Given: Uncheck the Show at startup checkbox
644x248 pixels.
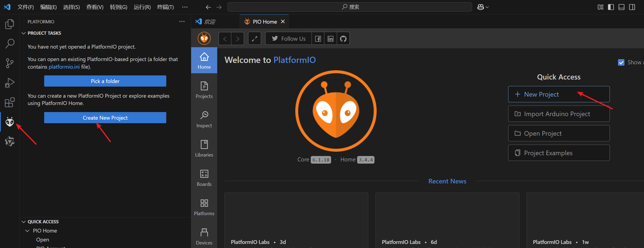Looking at the screenshot, I should click(x=621, y=62).
